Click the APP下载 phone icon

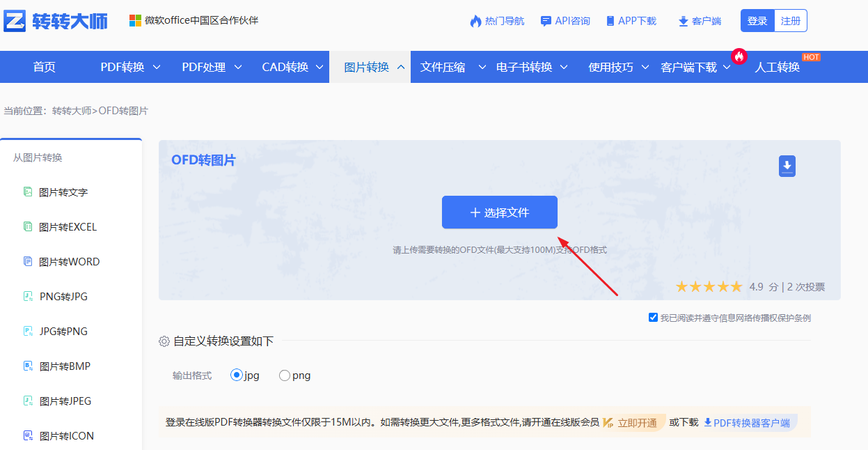pyautogui.click(x=609, y=21)
